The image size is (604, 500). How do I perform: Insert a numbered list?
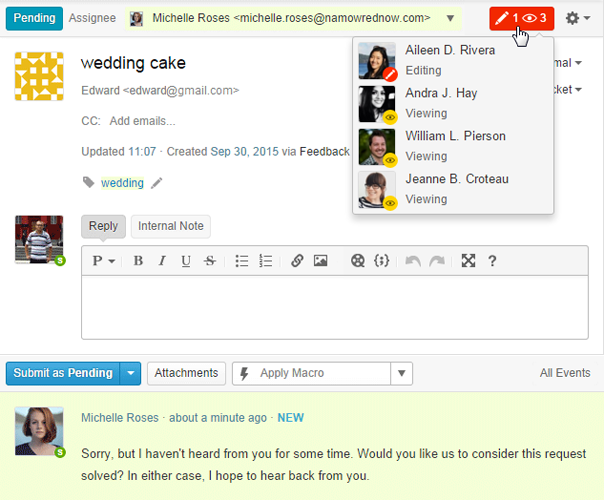[266, 261]
